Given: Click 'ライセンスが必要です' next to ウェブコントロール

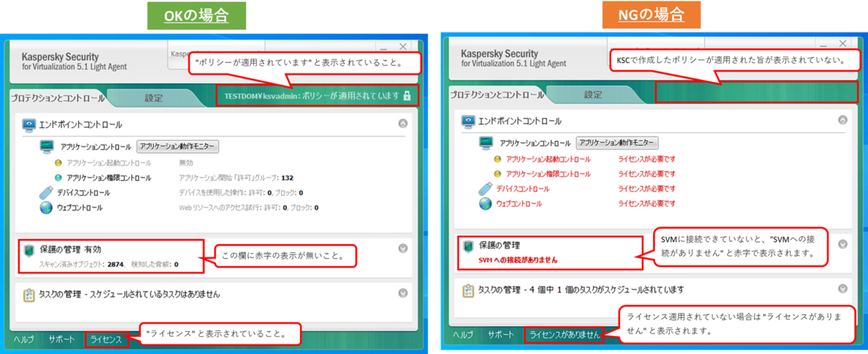Looking at the screenshot, I should tap(647, 204).
